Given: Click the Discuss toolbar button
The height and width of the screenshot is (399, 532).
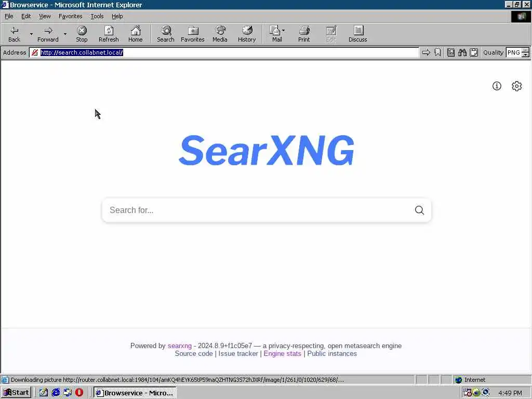Looking at the screenshot, I should (x=357, y=34).
